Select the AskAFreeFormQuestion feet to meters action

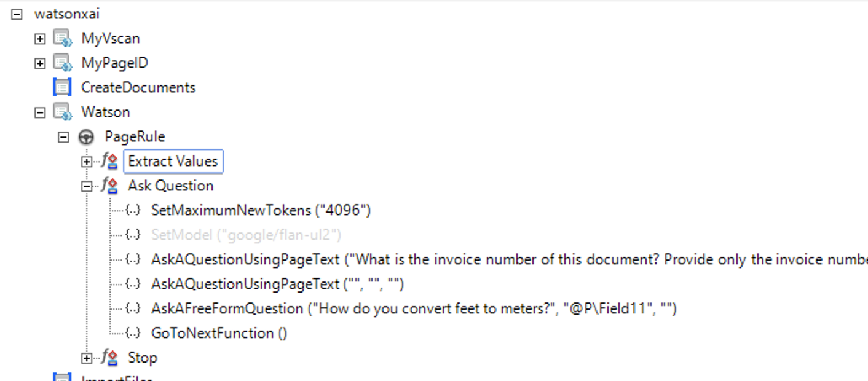[413, 308]
